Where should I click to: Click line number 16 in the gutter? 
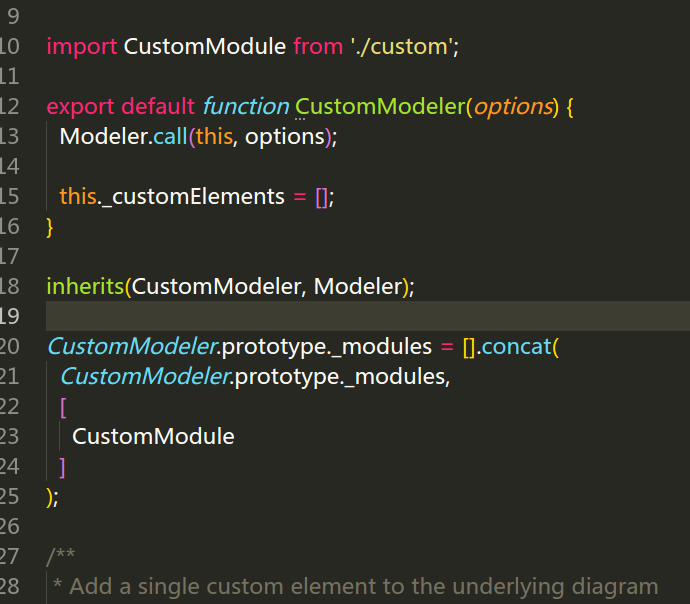10,227
